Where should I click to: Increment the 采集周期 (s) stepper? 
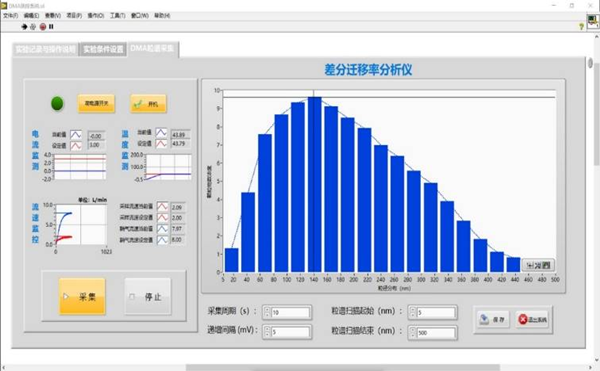coord(267,310)
